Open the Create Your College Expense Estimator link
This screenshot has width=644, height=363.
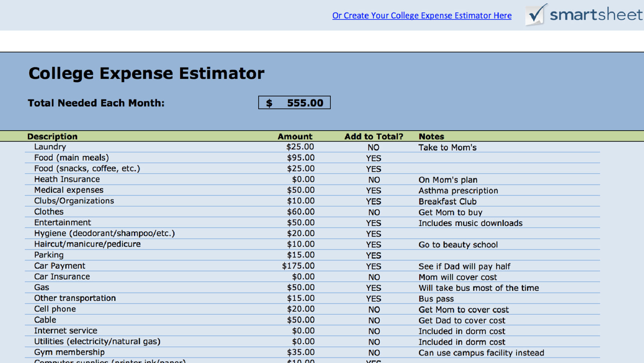click(422, 15)
